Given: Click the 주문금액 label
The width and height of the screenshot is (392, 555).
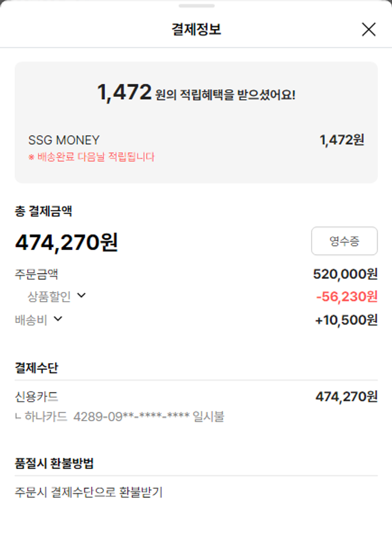Looking at the screenshot, I should tap(37, 274).
